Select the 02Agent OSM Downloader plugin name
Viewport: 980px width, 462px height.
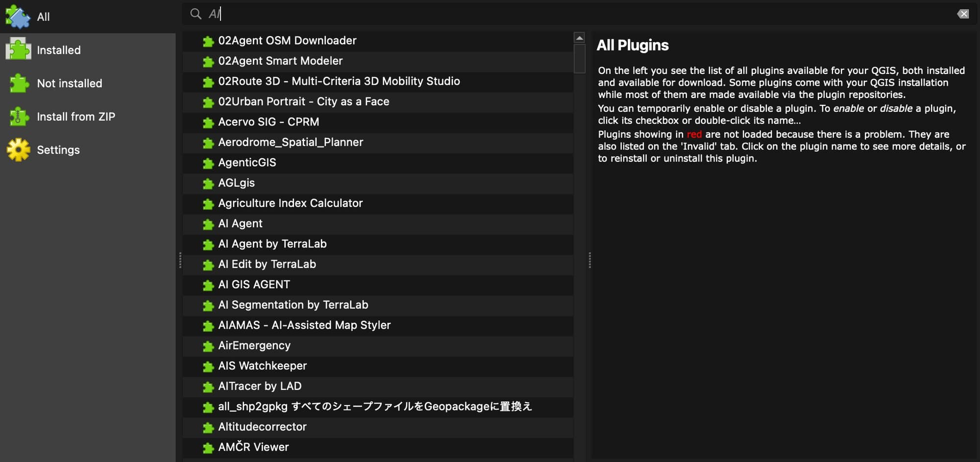pyautogui.click(x=287, y=41)
